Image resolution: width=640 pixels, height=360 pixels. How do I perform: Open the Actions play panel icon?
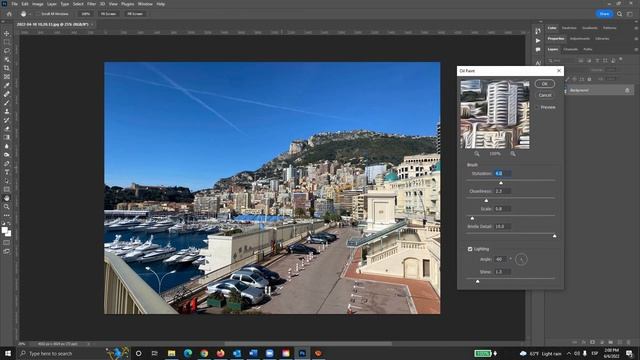point(538,40)
